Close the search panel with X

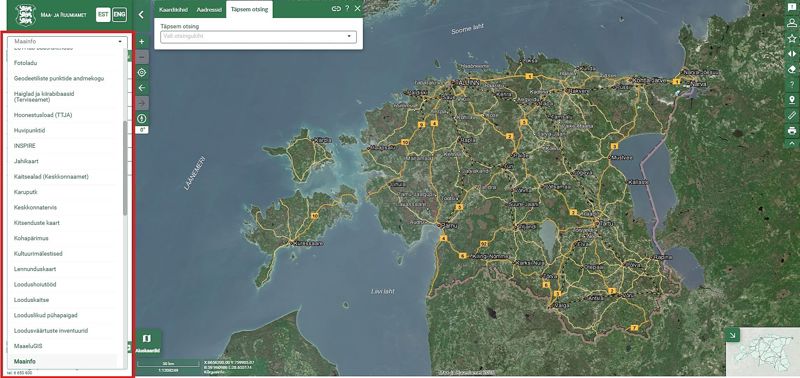(357, 9)
